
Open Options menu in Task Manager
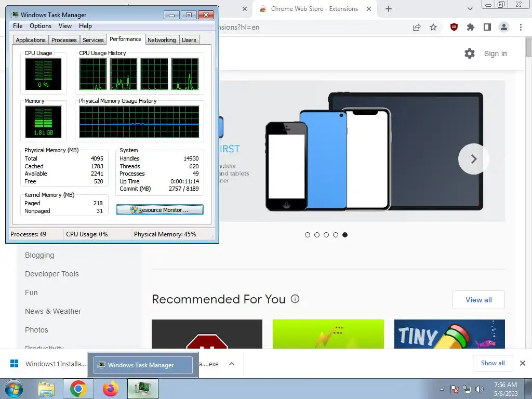[41, 26]
